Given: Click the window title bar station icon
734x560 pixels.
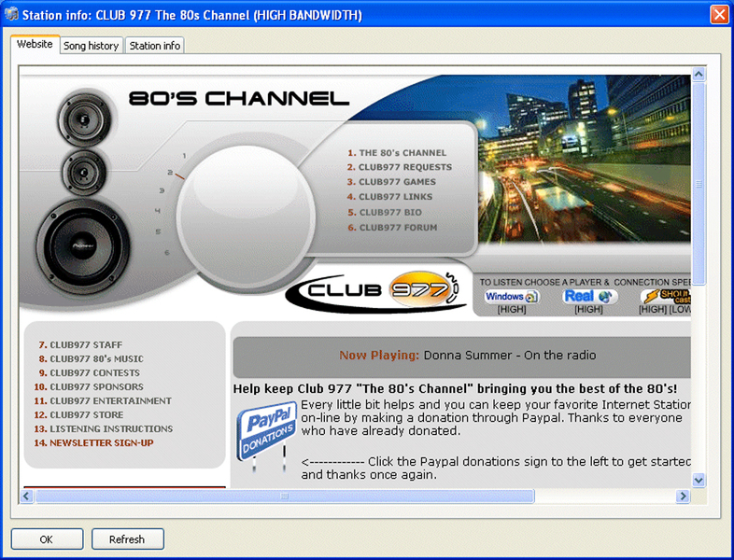Looking at the screenshot, I should [x=11, y=14].
